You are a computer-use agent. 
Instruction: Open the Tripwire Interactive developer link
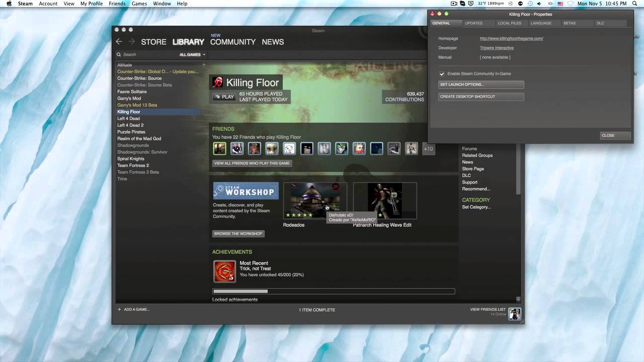497,48
